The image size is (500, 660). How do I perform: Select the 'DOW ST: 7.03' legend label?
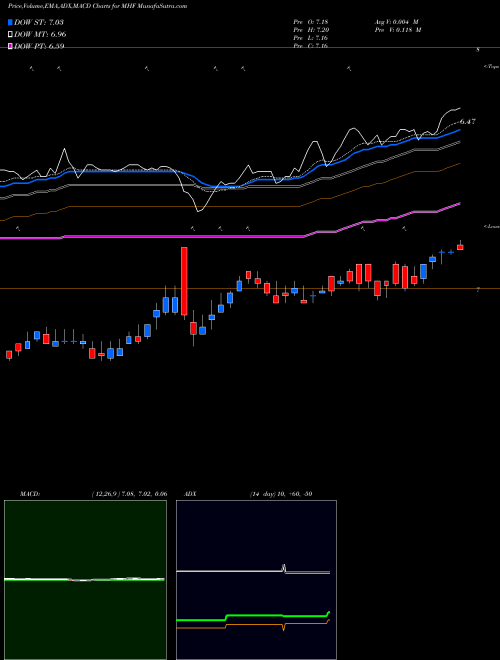click(39, 22)
